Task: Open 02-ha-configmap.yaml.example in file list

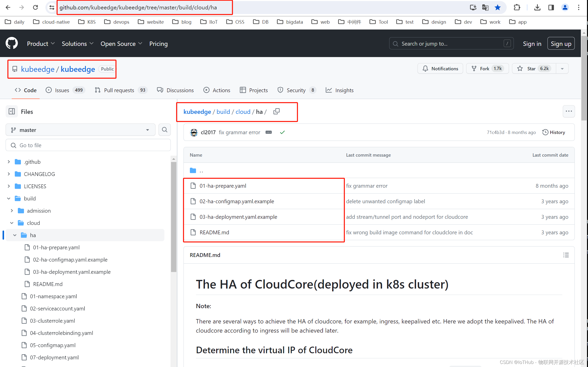Action: coord(237,201)
